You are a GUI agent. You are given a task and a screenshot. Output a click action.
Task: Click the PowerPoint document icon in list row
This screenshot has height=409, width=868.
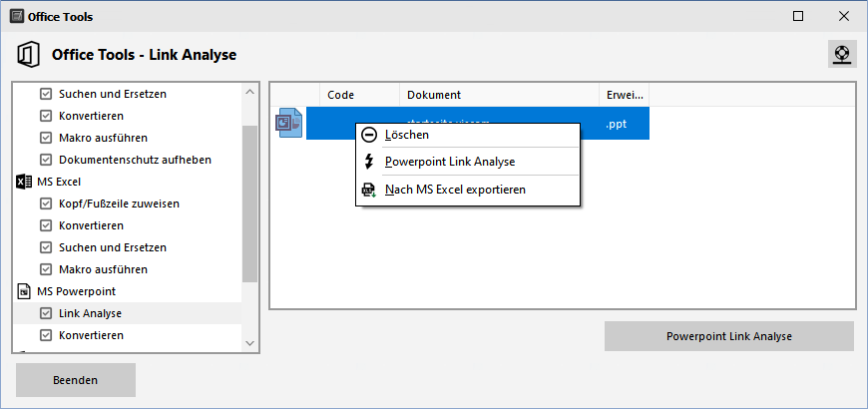pyautogui.click(x=289, y=123)
